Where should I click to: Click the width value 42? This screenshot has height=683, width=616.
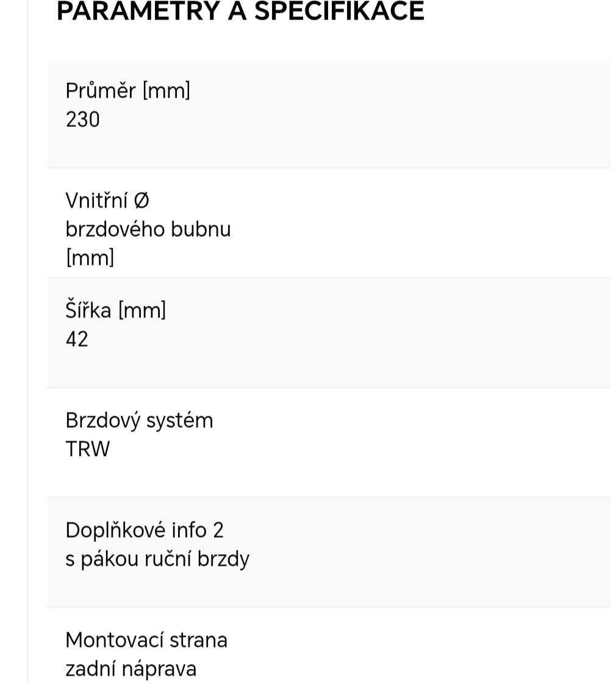(x=77, y=339)
